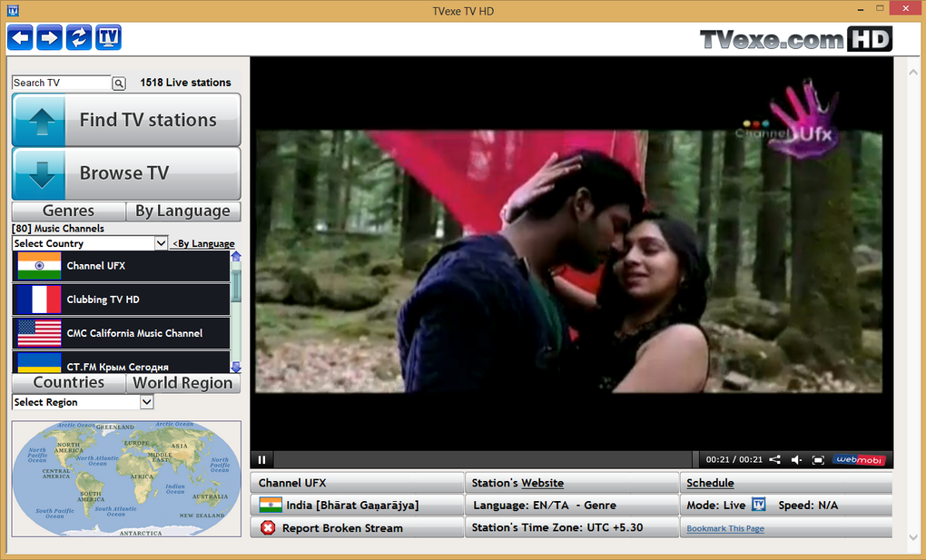Mute the player volume
This screenshot has width=926, height=560.
tap(796, 459)
